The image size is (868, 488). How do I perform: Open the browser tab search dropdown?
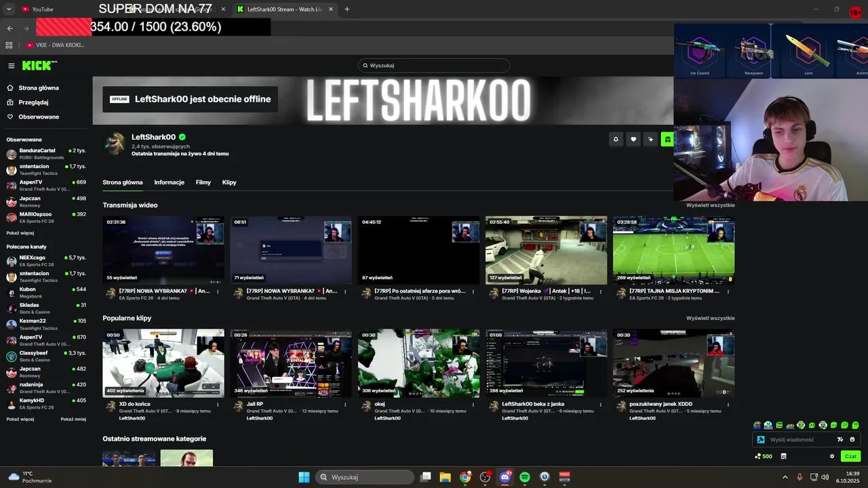tap(9, 9)
